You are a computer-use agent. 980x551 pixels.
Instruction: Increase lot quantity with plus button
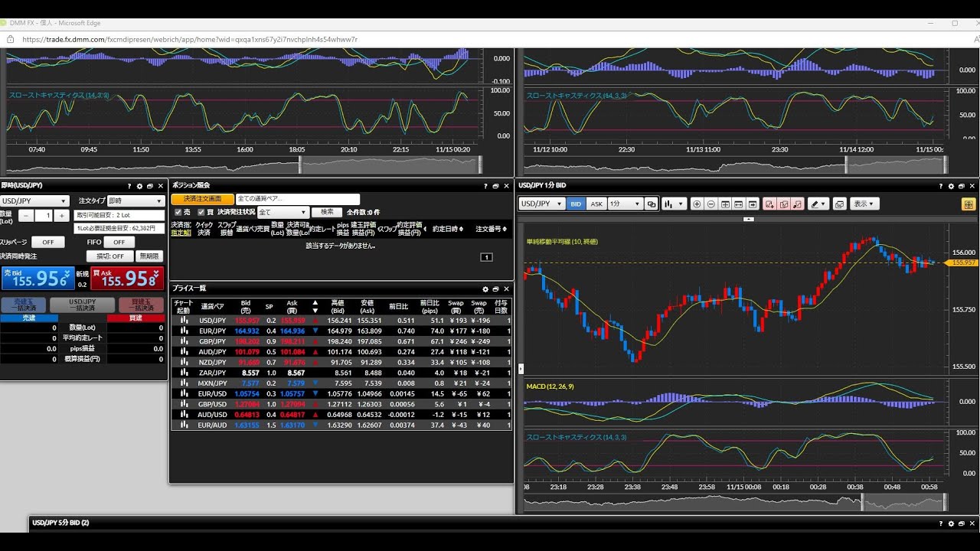62,216
